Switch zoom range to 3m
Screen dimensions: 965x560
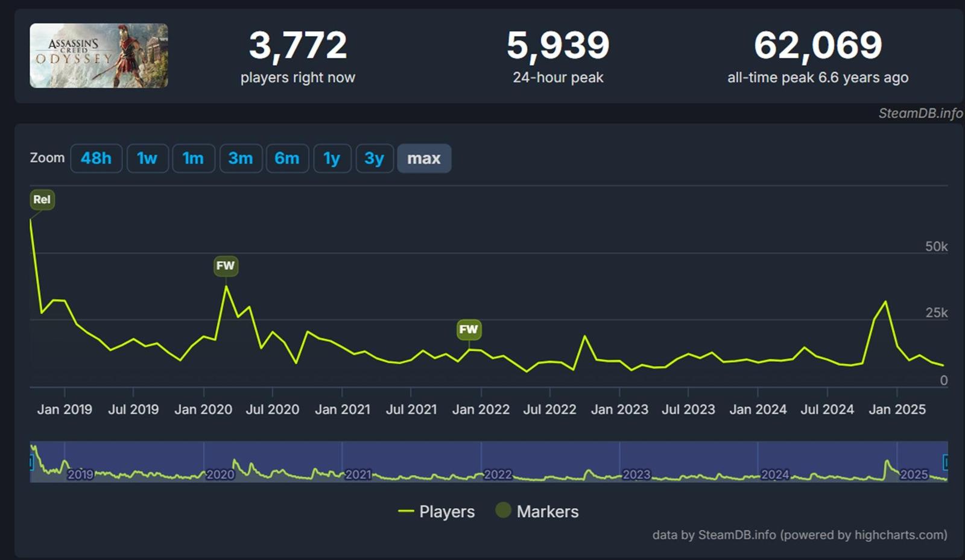point(240,159)
